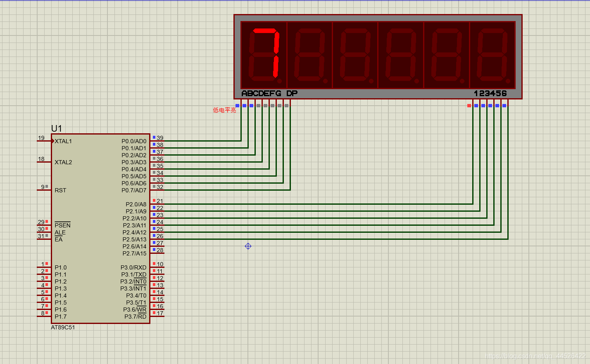The width and height of the screenshot is (590, 364).
Task: Click pin number 32 next to P0.7/AD7
Action: tap(160, 187)
